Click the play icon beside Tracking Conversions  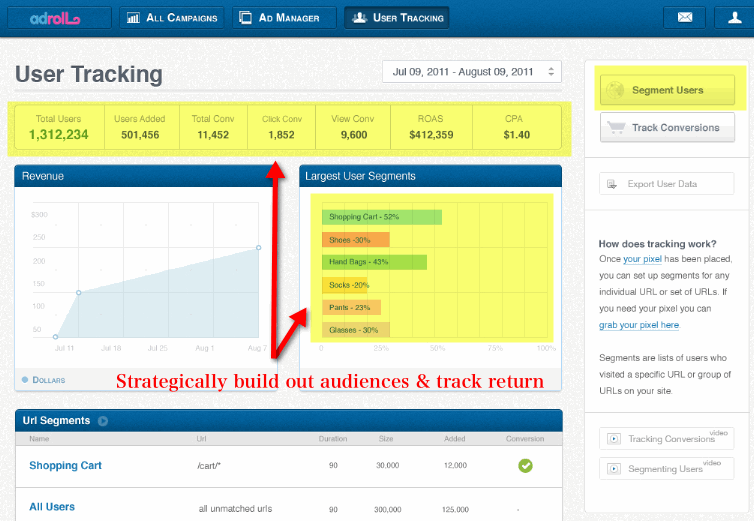614,439
